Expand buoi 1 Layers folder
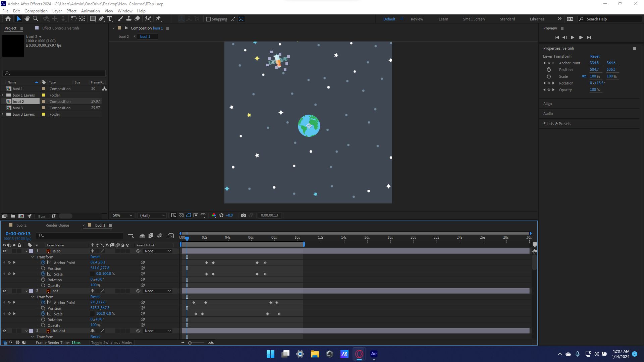Image resolution: width=644 pixels, height=362 pixels. pos(3,95)
